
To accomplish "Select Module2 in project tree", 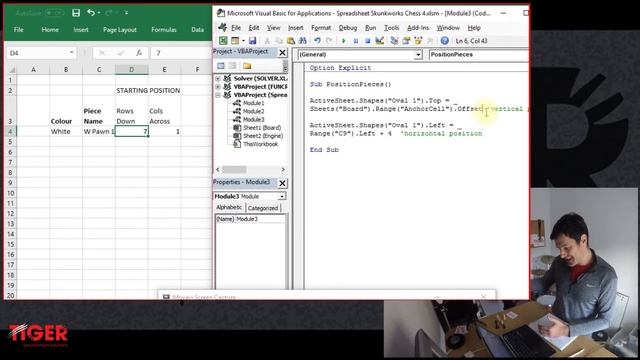I will tap(253, 111).
